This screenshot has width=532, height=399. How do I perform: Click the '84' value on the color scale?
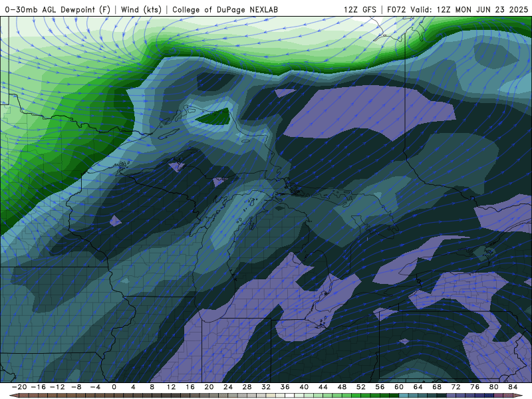tap(513, 387)
